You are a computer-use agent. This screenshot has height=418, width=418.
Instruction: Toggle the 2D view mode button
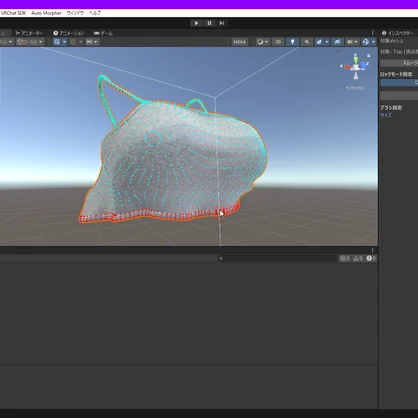tap(278, 42)
